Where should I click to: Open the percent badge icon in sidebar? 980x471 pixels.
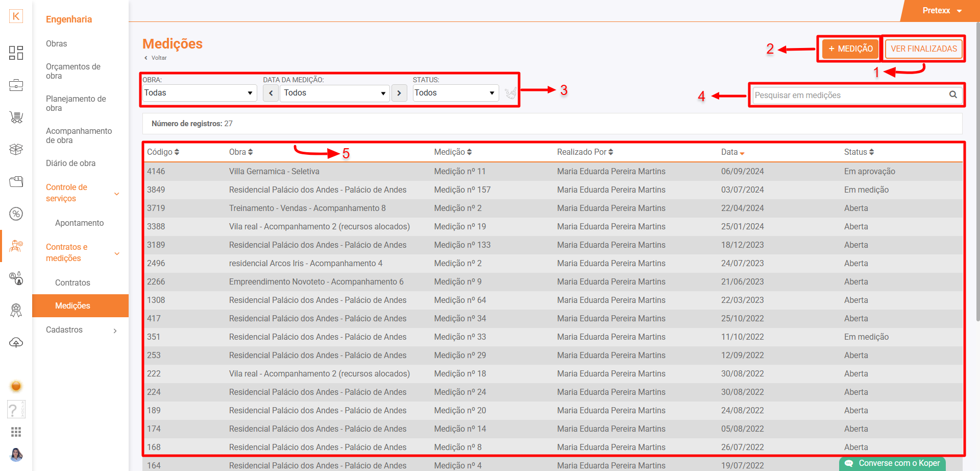[16, 214]
